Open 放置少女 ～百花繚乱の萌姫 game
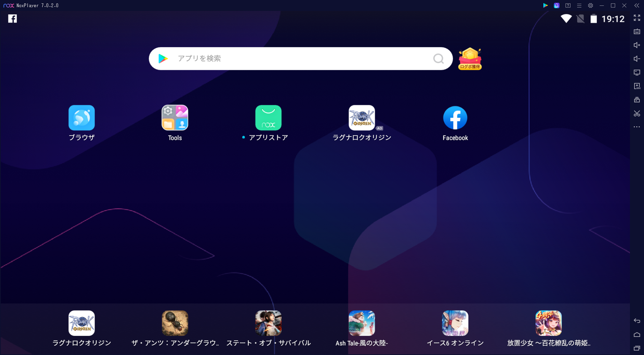Screen dimensions: 644x355 click(x=549, y=323)
